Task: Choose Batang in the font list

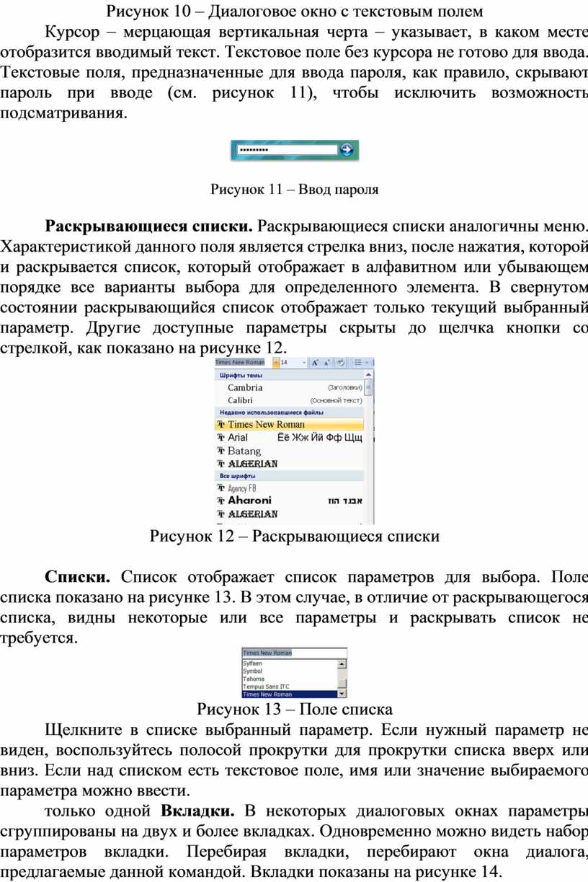Action: [289, 451]
